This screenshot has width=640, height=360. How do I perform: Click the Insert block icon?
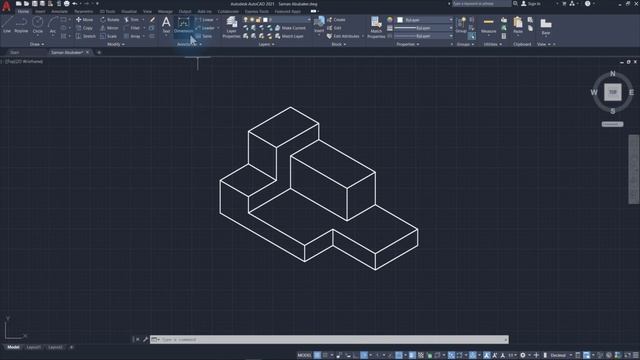tap(319, 24)
